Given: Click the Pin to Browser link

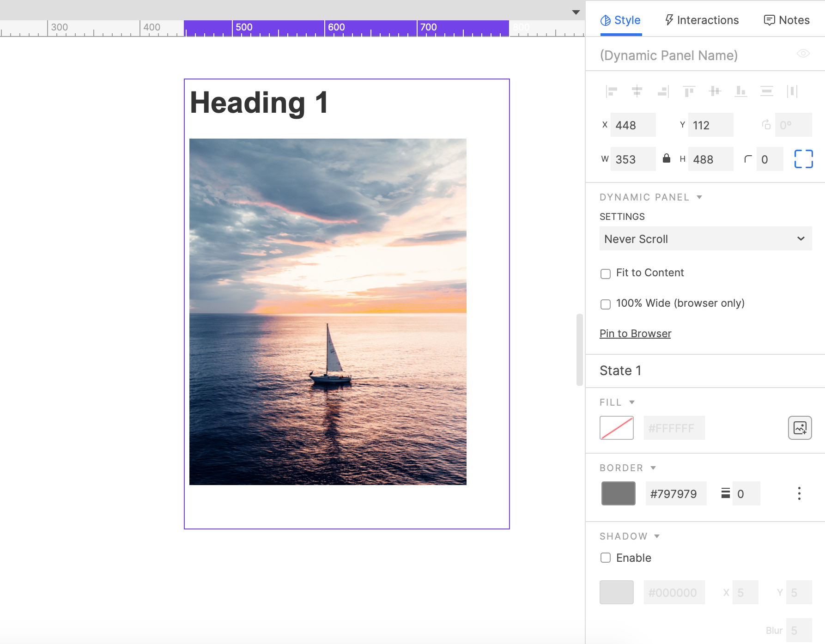Looking at the screenshot, I should (x=635, y=334).
